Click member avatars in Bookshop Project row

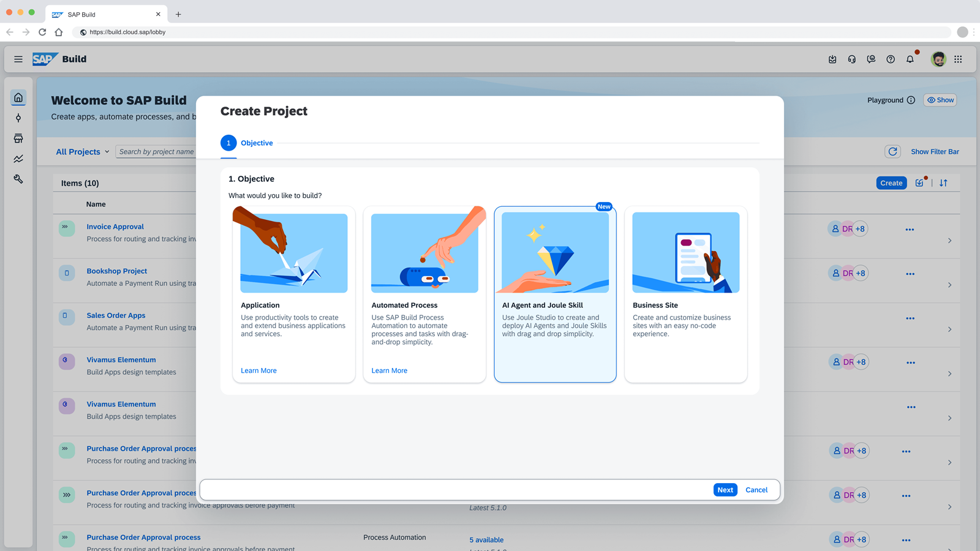848,273
